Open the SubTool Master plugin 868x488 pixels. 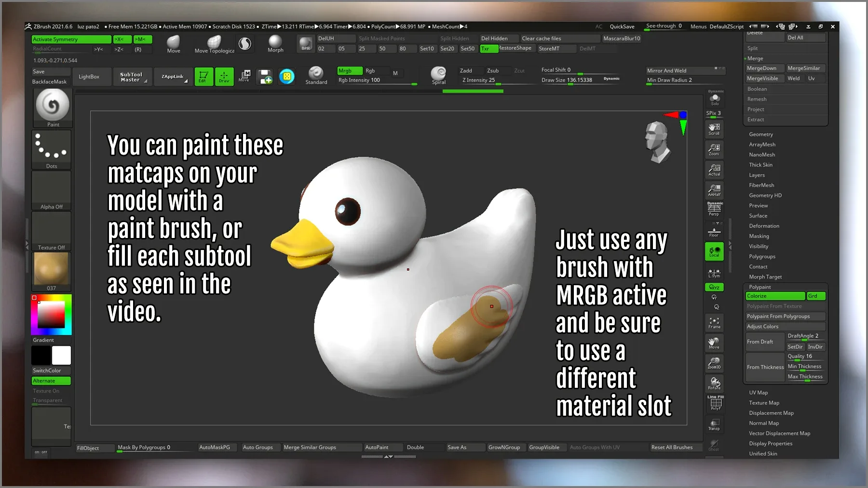click(x=132, y=77)
